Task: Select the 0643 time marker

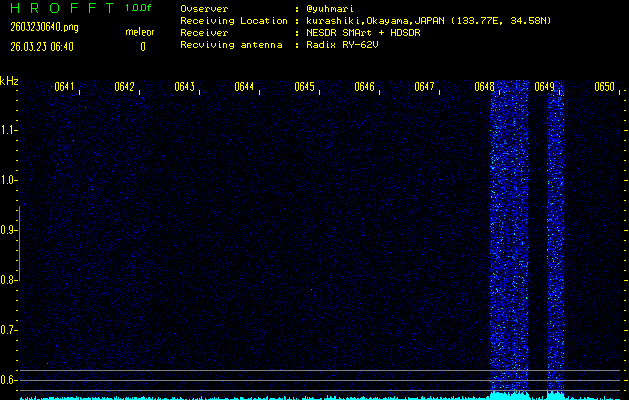Action: [x=184, y=87]
